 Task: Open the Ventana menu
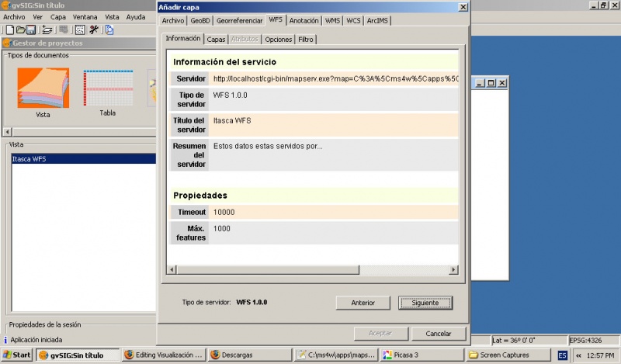coord(85,16)
